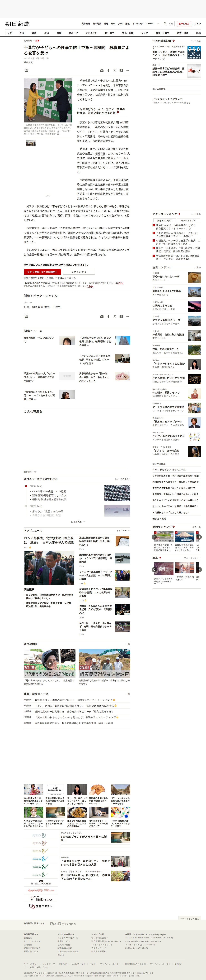
Task: Open the サイトポリシー footer link
Action: pyautogui.click(x=31, y=964)
